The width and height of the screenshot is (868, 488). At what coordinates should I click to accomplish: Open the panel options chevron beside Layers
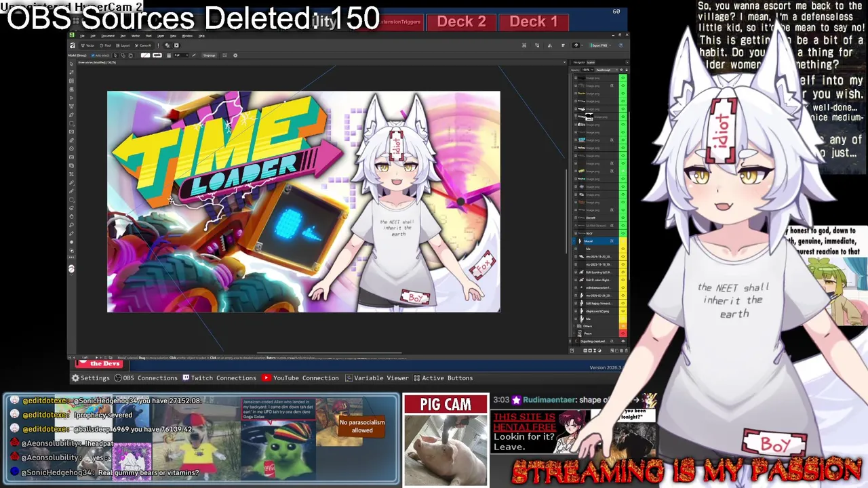(627, 62)
